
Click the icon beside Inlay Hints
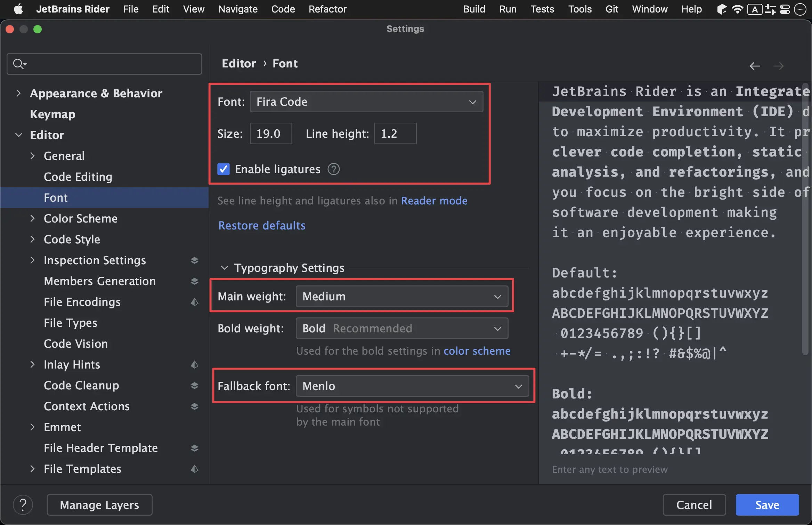[195, 365]
